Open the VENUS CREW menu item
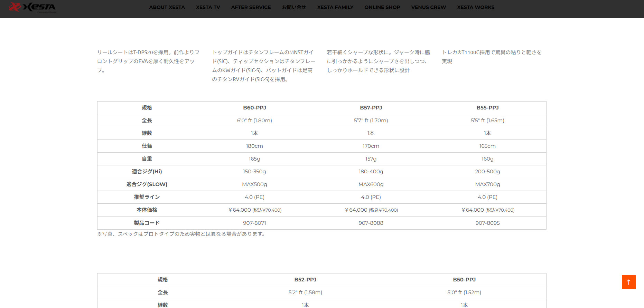The height and width of the screenshot is (308, 644). (429, 7)
